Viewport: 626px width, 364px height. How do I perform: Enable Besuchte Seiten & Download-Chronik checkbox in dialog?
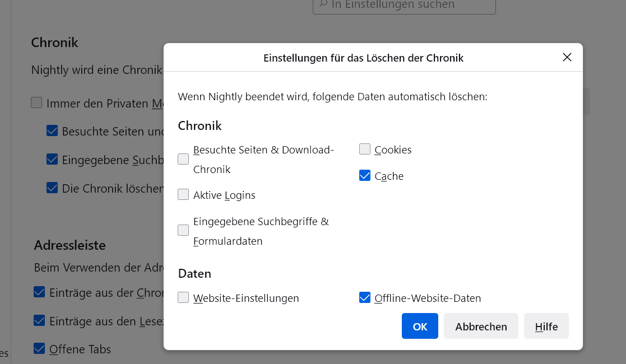(x=183, y=159)
